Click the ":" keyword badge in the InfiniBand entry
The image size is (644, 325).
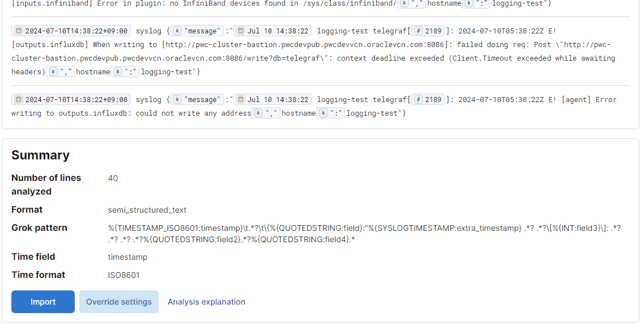point(477,3)
